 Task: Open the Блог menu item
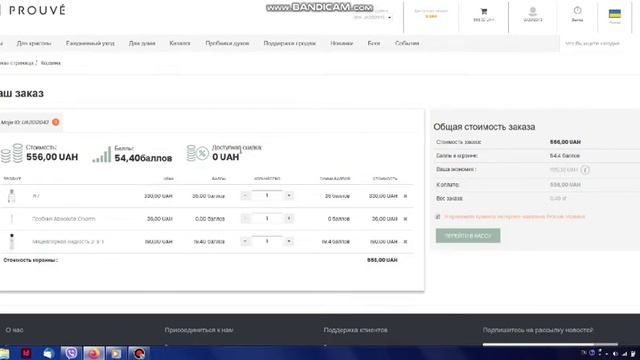pyautogui.click(x=374, y=43)
